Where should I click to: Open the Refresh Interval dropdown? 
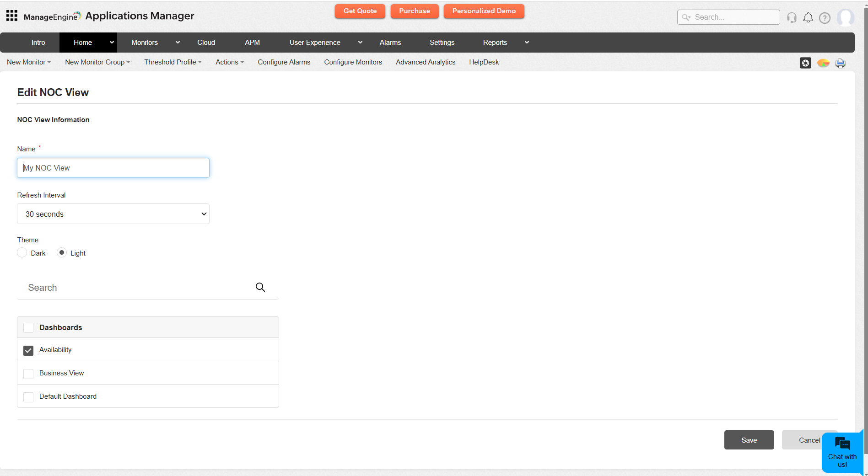tap(113, 214)
